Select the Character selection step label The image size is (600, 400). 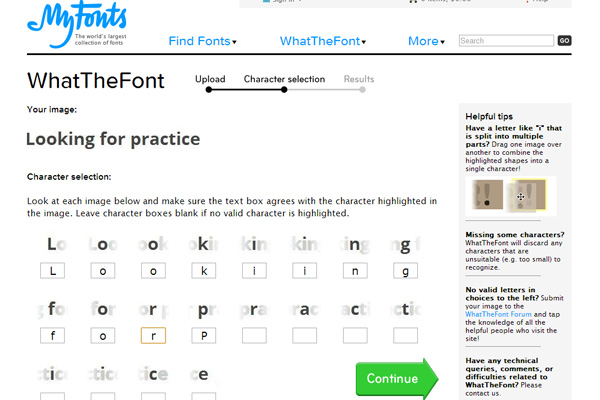[284, 79]
